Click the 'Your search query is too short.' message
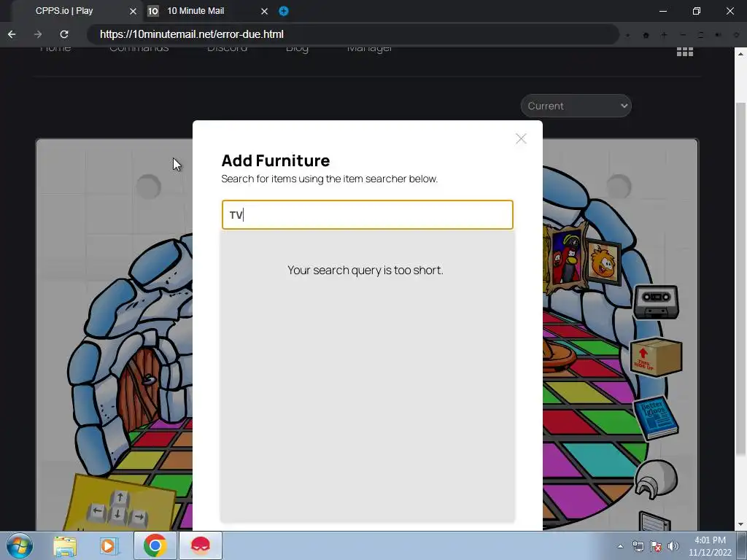The image size is (747, 560). [365, 270]
